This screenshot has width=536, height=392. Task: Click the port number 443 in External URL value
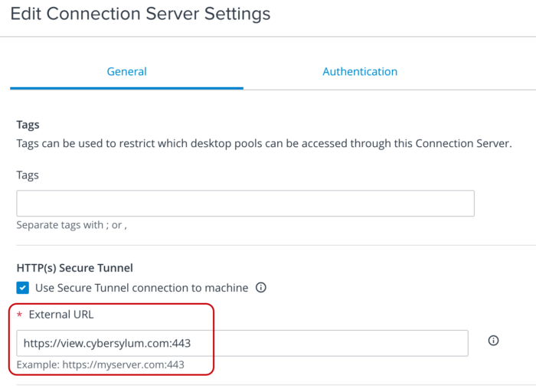point(181,343)
